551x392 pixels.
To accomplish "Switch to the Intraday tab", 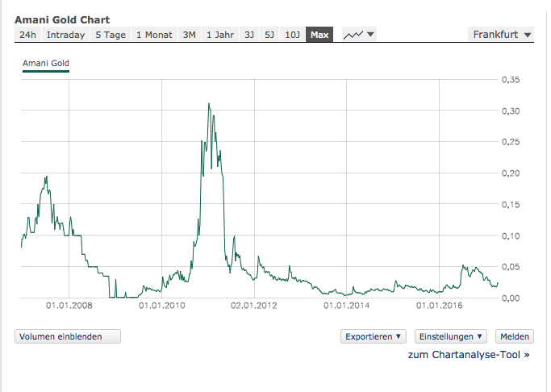I will click(65, 35).
